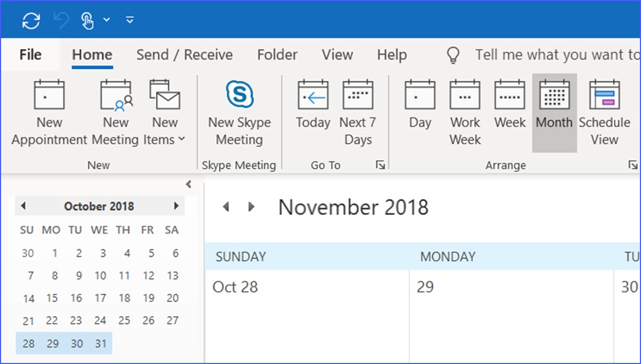The height and width of the screenshot is (364, 641).
Task: Create a New Meeting
Action: [x=116, y=113]
